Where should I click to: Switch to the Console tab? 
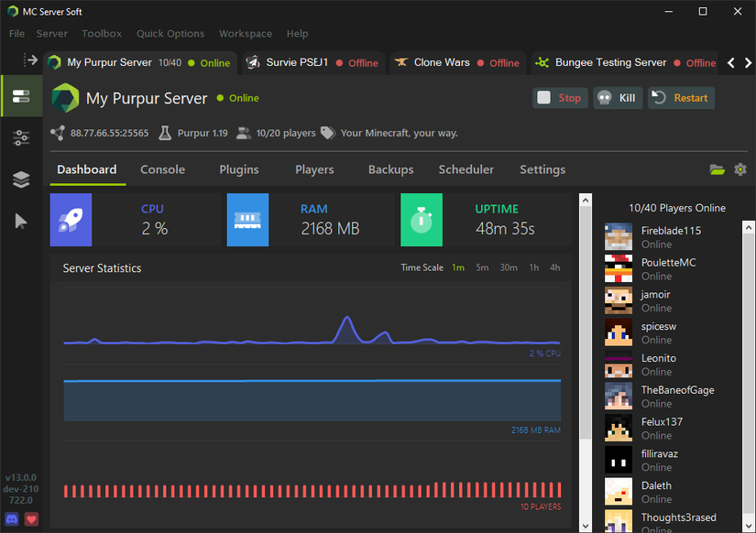162,169
